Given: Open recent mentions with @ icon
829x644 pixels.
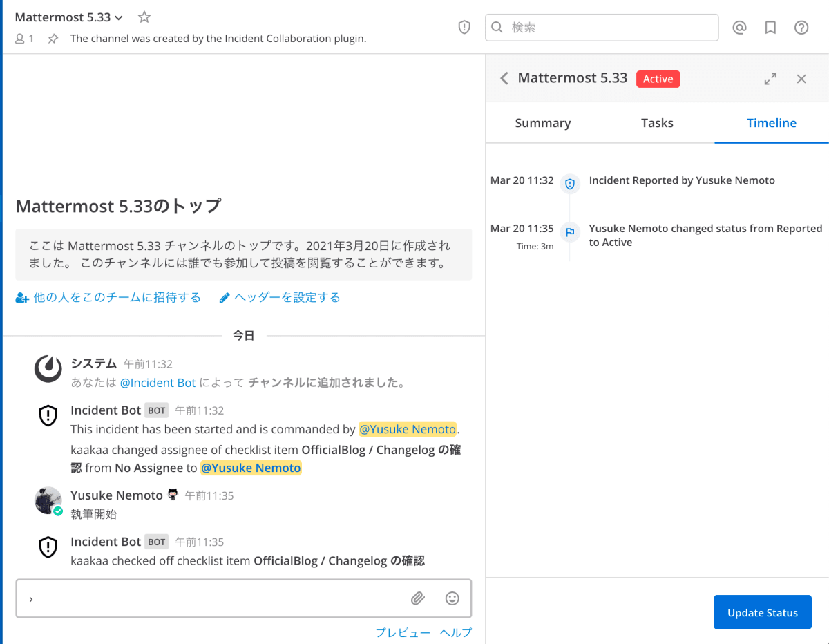Looking at the screenshot, I should 739,28.
